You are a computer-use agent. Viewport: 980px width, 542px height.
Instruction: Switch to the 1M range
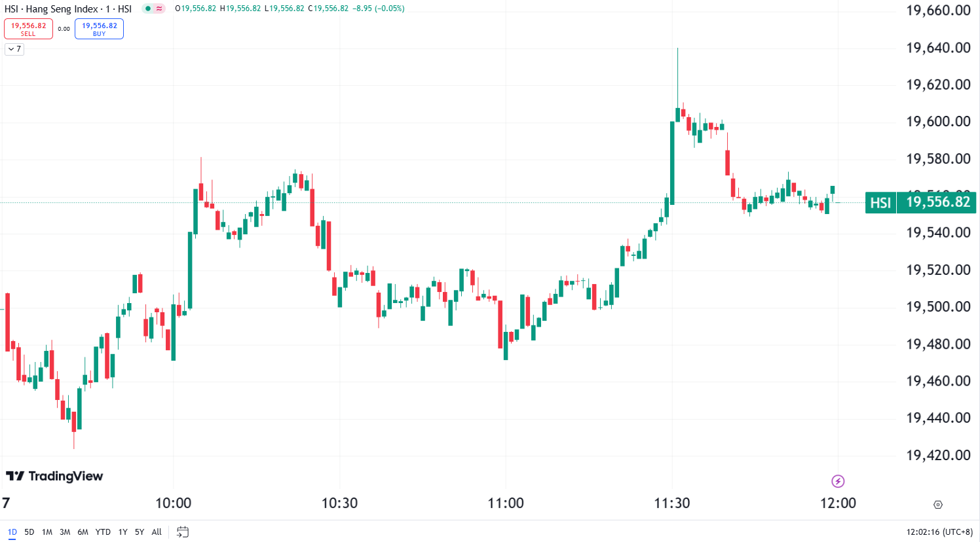pos(47,532)
